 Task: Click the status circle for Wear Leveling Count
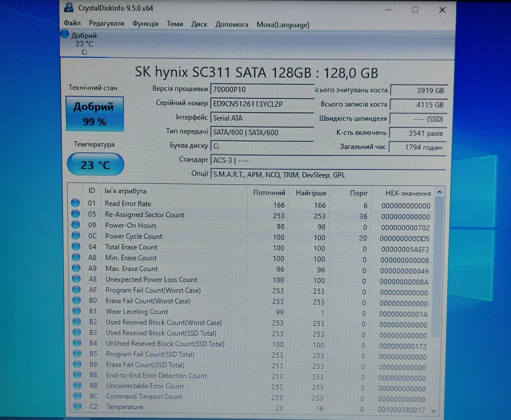(x=77, y=311)
